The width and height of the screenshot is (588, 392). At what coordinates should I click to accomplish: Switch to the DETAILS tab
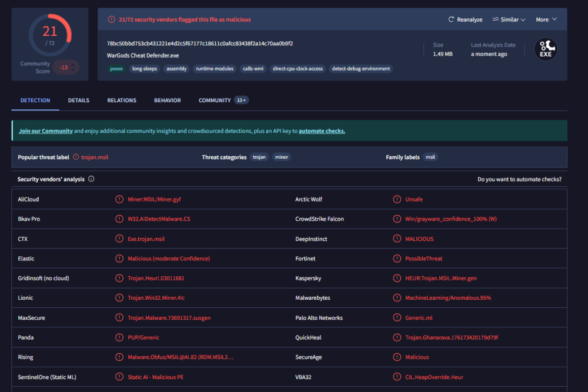point(78,100)
